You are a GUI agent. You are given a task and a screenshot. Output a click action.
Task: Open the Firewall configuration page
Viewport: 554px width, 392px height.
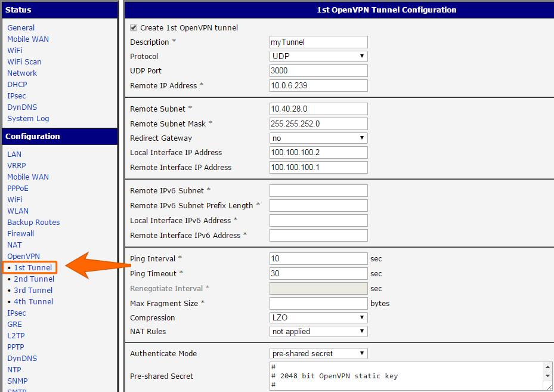tap(20, 233)
